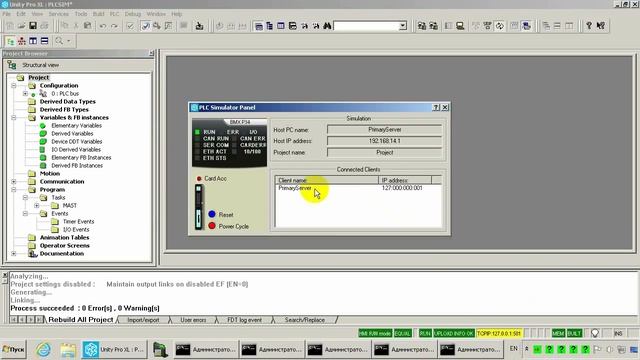Click the vertical split views icon
This screenshot has width=640, height=360.
(33, 41)
